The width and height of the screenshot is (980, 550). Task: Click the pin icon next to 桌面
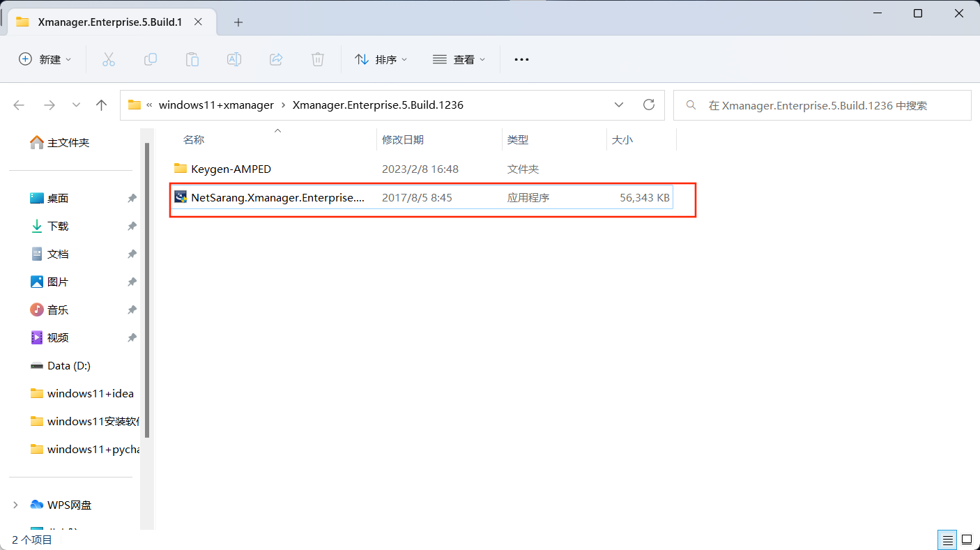(x=132, y=199)
